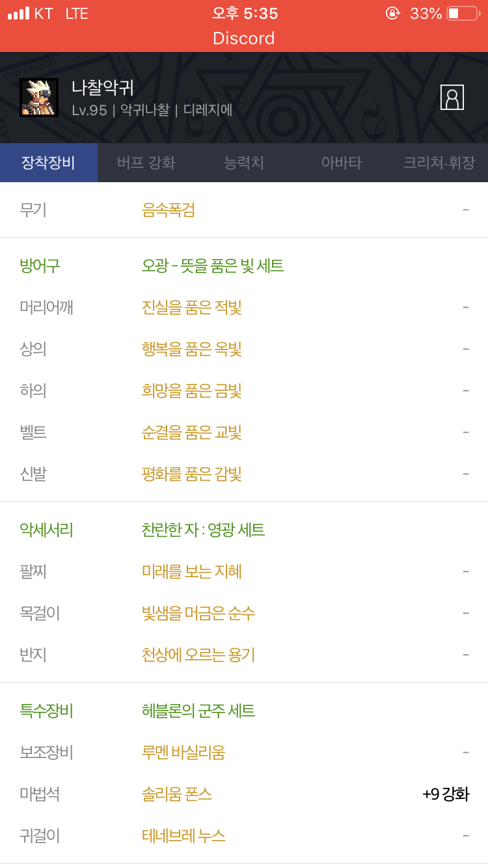
Task: Open the 솔리움 폰스 magic stone item
Action: click(177, 794)
